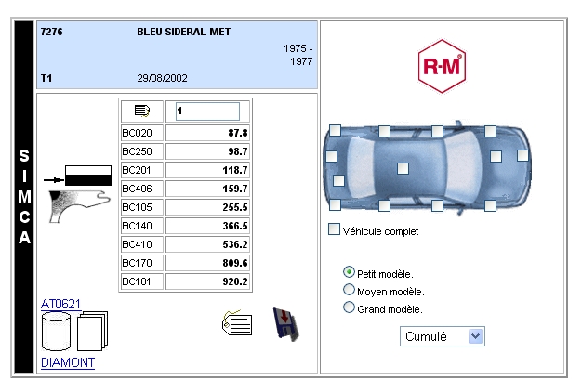Click the date 29/08/2002
Screen dimensions: 582x392
pos(162,78)
